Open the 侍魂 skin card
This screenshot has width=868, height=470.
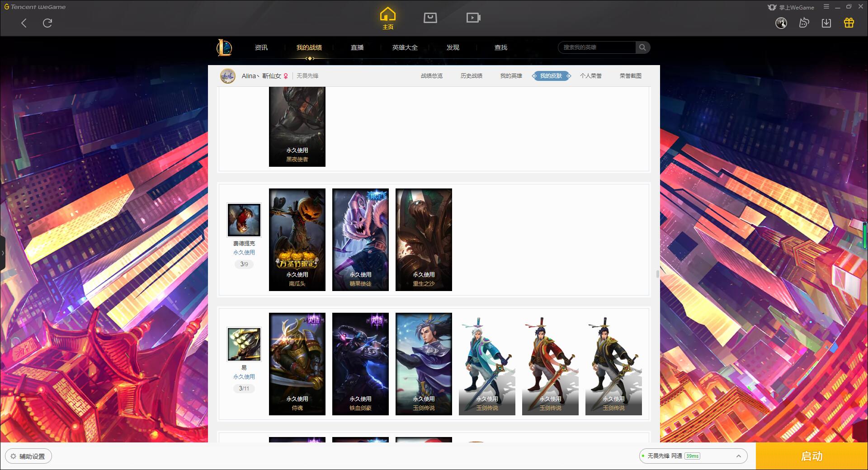point(297,364)
